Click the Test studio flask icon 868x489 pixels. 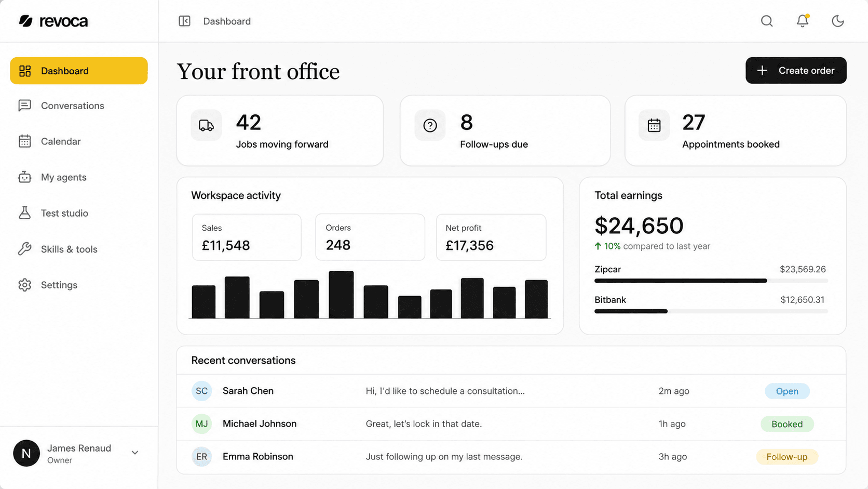point(24,213)
